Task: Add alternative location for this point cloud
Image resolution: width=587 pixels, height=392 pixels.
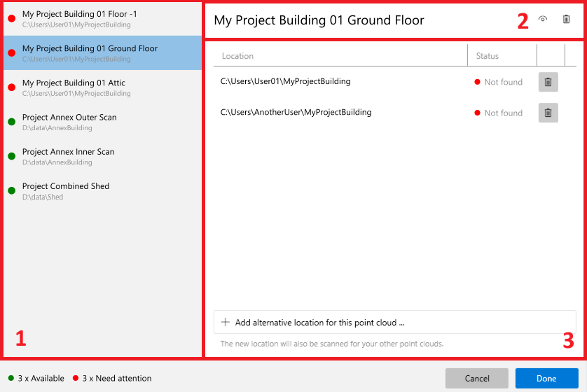Action: [320, 323]
